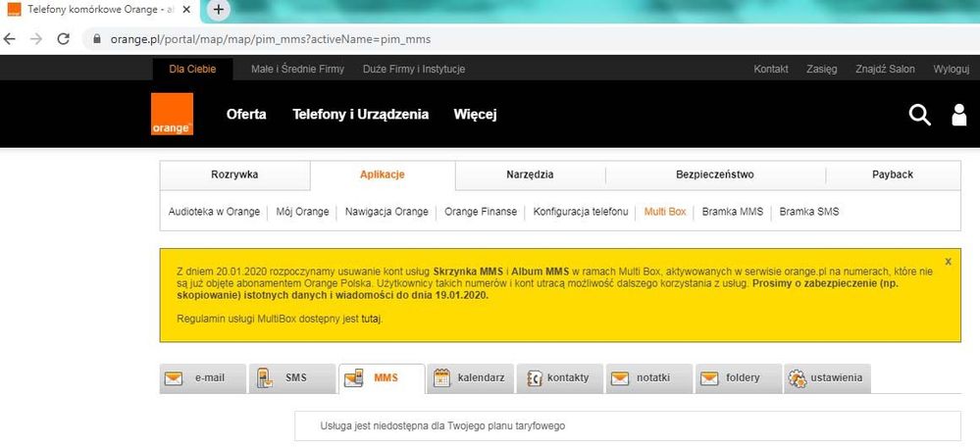Select Duże Firmy i Instytucje segment

(414, 69)
